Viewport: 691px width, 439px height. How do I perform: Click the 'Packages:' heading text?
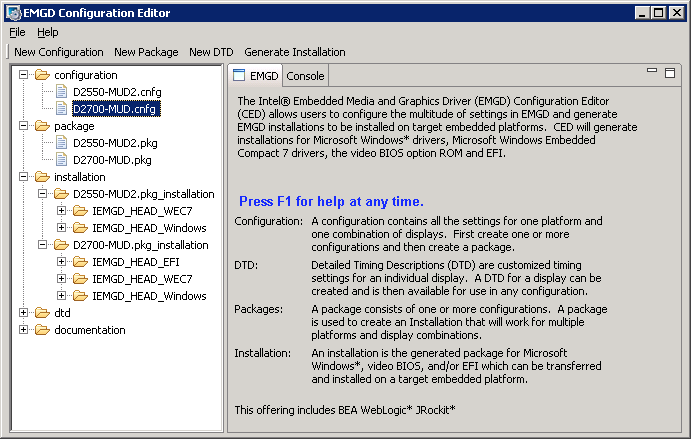tap(258, 309)
